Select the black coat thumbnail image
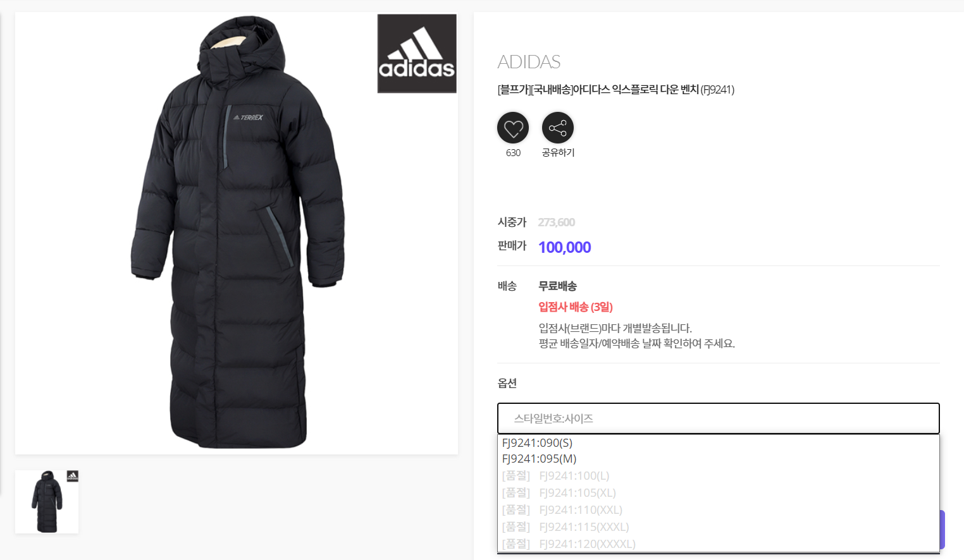 [47, 502]
